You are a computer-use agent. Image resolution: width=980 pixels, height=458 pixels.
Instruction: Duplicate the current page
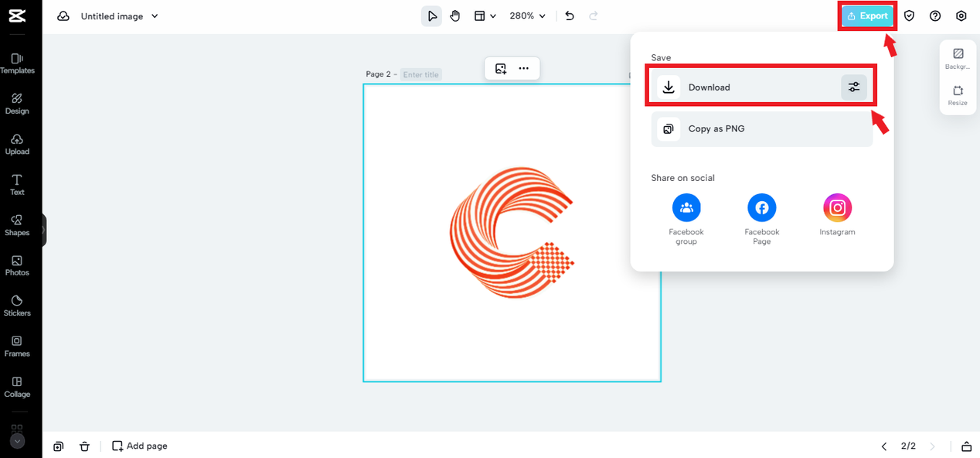58,446
